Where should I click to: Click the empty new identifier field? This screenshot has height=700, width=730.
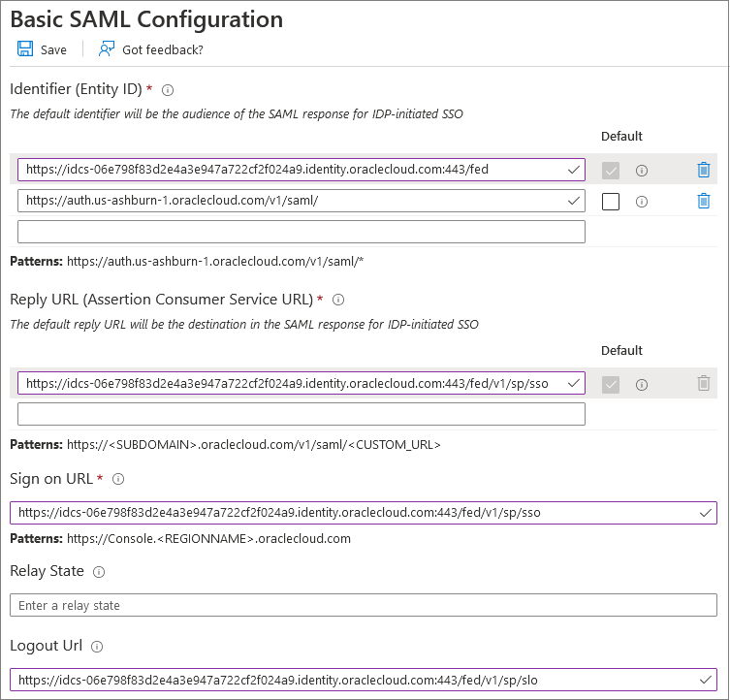(x=302, y=232)
